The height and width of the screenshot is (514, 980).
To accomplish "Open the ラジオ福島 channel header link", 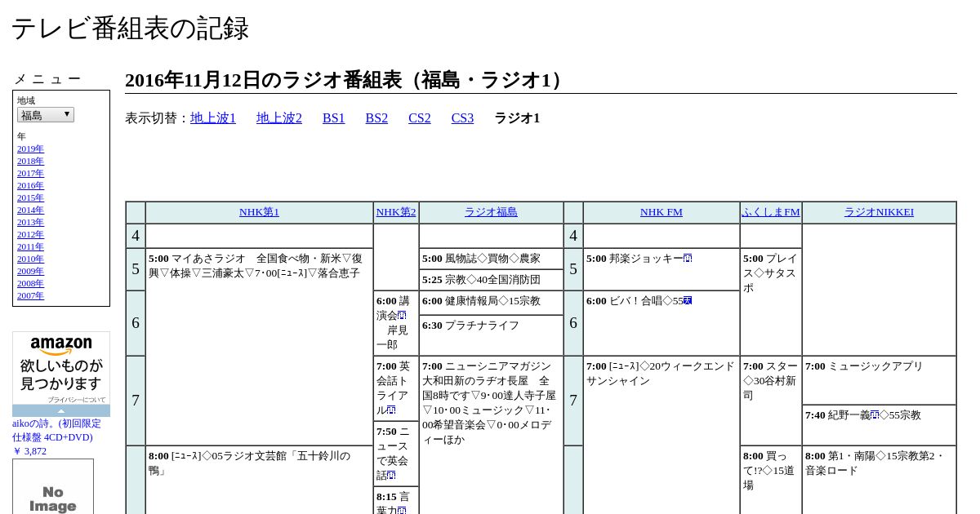I will point(491,212).
